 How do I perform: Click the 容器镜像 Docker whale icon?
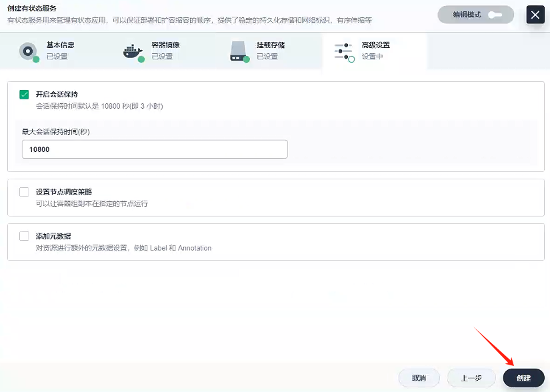coord(133,52)
